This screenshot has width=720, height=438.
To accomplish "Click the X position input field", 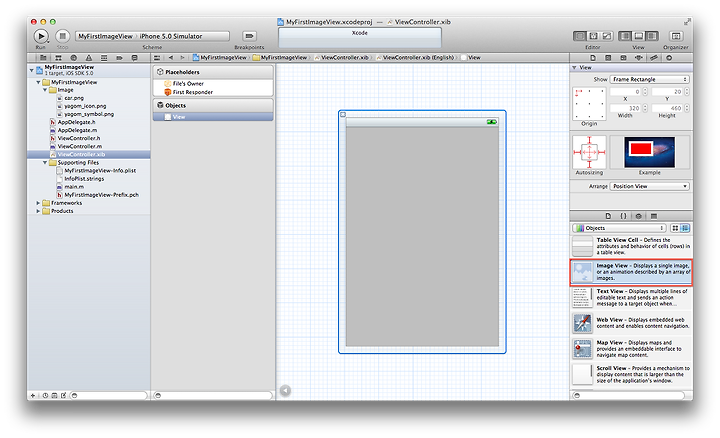I will tap(625, 92).
